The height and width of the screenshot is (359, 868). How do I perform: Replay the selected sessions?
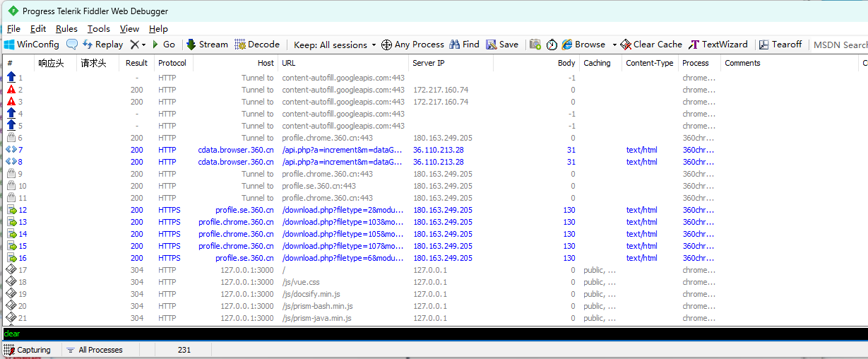point(102,44)
